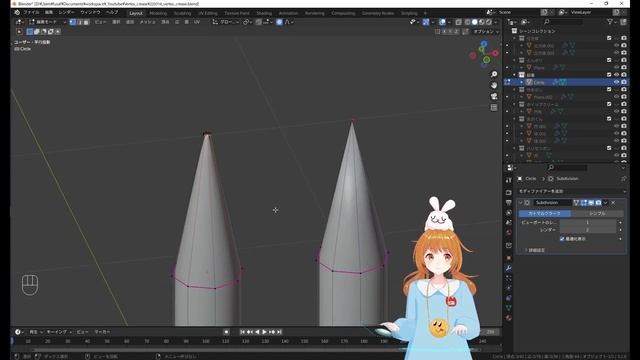Open the Object Data properties green triangle tab
The height and width of the screenshot is (360, 640).
509,308
